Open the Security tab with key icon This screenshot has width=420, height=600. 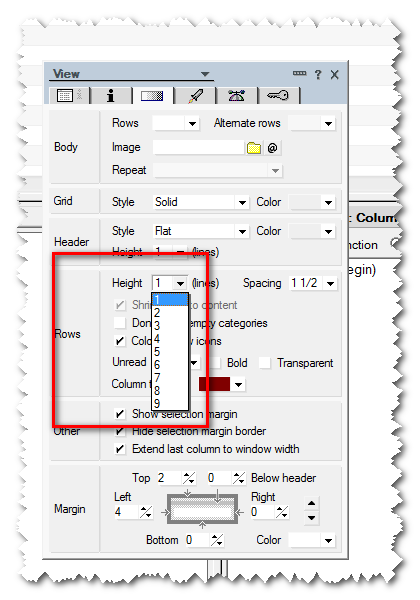click(x=278, y=95)
